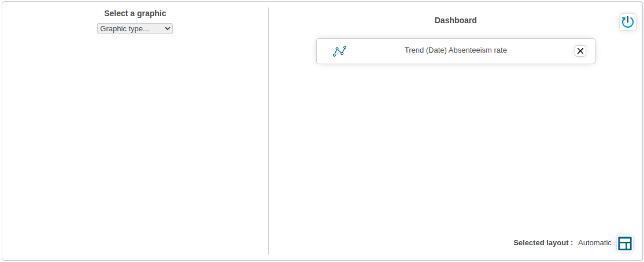Click the Select a graphic heading
644x262 pixels.
pyautogui.click(x=135, y=13)
